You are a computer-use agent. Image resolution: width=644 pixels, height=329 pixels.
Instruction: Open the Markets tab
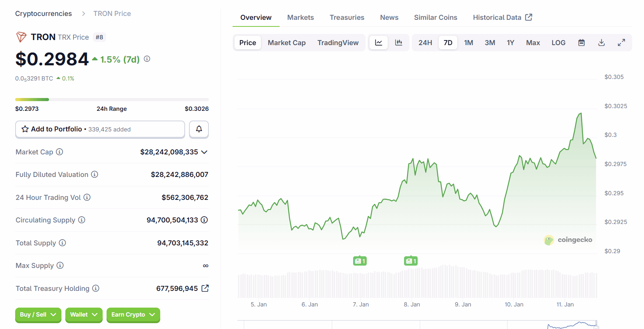(x=300, y=17)
